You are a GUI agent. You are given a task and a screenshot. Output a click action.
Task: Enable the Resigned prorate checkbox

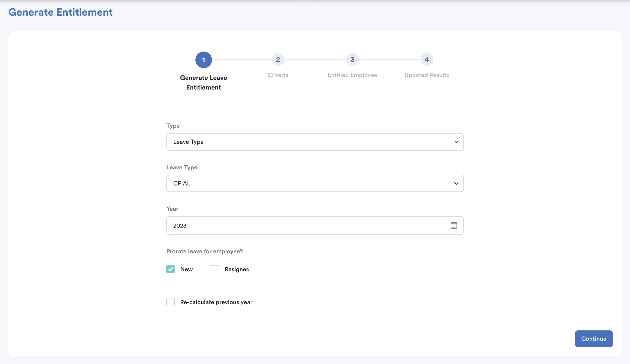pos(215,269)
